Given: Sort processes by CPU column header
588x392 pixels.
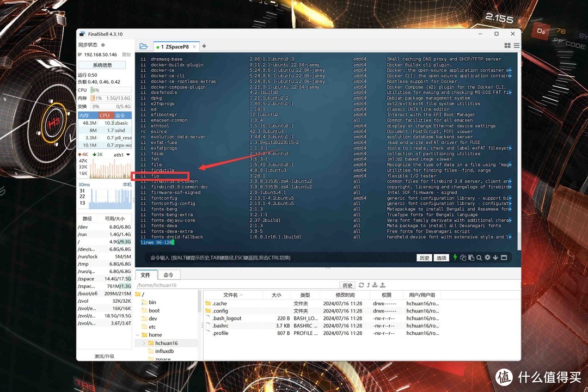Looking at the screenshot, I should 105,115.
